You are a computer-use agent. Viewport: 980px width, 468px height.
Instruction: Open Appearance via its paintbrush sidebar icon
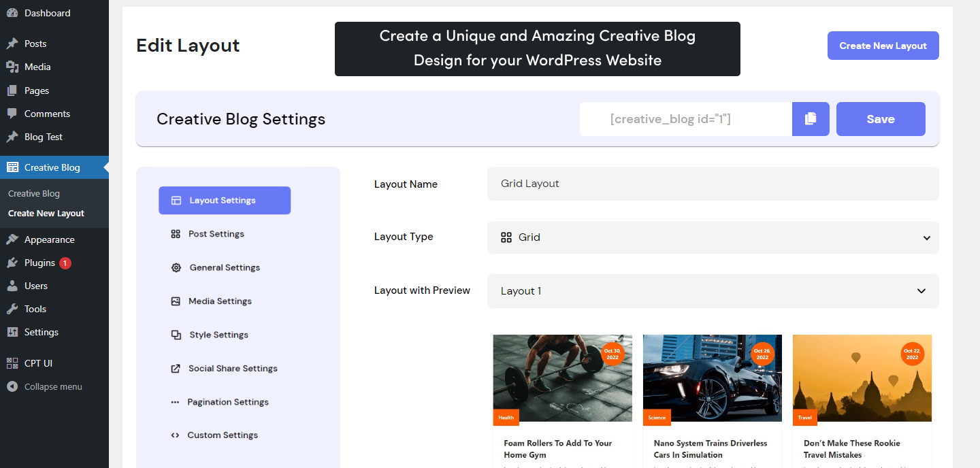pyautogui.click(x=12, y=239)
